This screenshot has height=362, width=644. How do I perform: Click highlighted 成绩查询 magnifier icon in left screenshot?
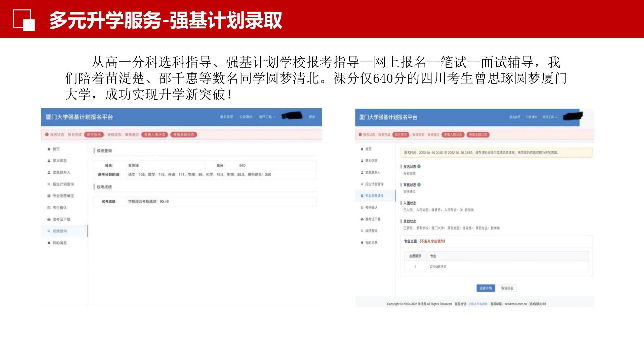click(x=49, y=231)
